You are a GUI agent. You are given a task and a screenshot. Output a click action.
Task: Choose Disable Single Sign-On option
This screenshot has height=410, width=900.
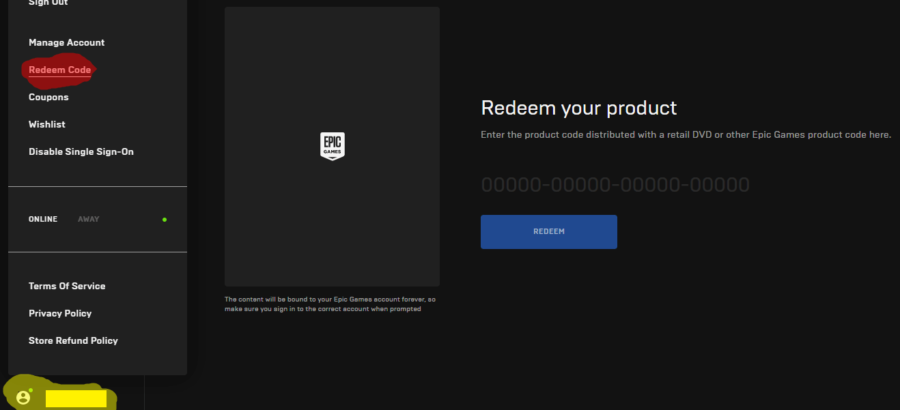[x=81, y=152]
